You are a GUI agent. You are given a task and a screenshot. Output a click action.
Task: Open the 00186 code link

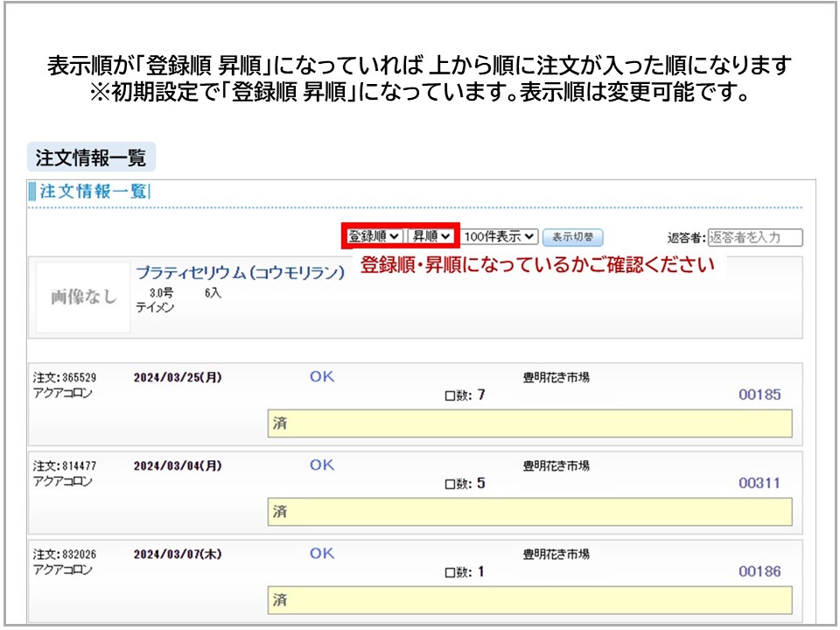tap(759, 571)
